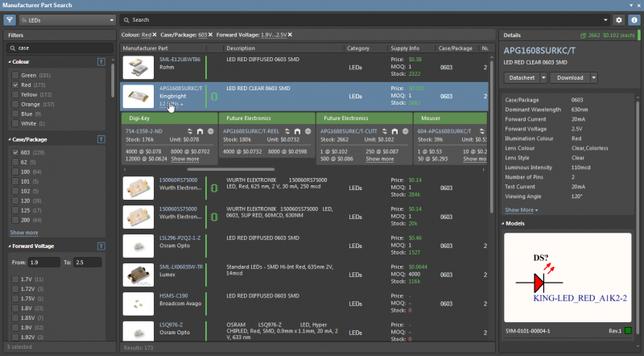Open the 754-1359-2-ND supplier part link
The height and width of the screenshot is (356, 644).
point(144,131)
